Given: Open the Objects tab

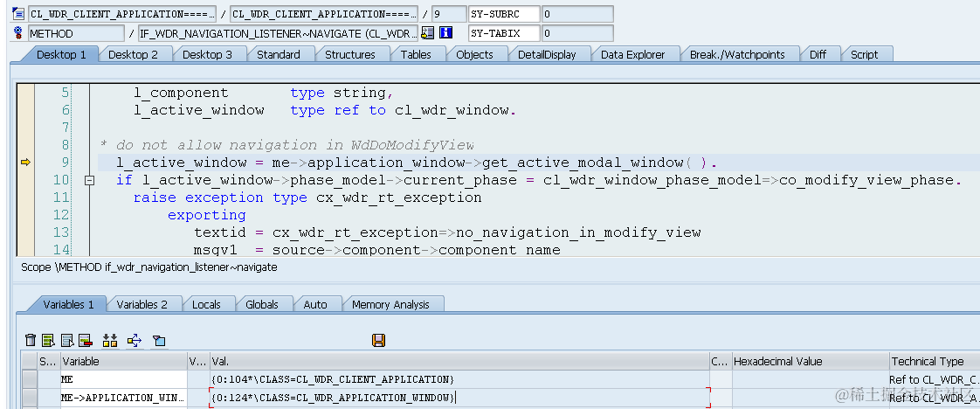Looking at the screenshot, I should tap(474, 54).
